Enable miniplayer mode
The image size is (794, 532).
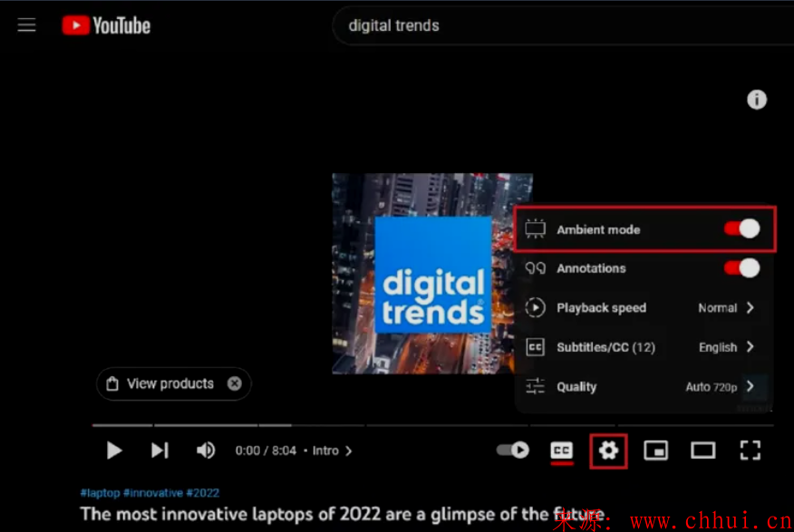click(655, 450)
